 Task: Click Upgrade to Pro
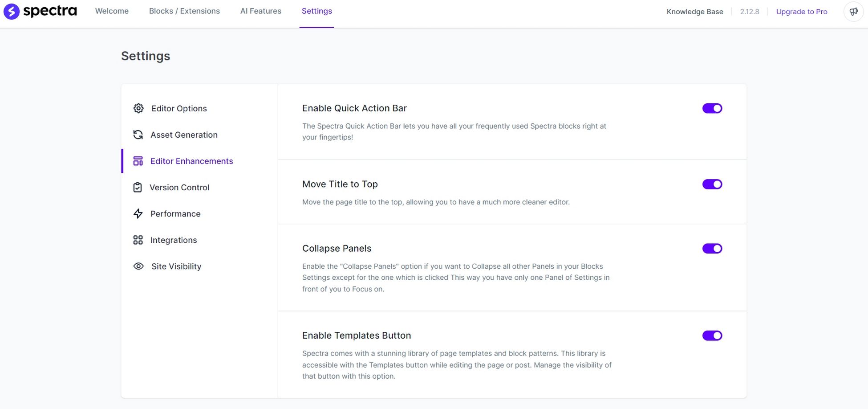point(801,12)
